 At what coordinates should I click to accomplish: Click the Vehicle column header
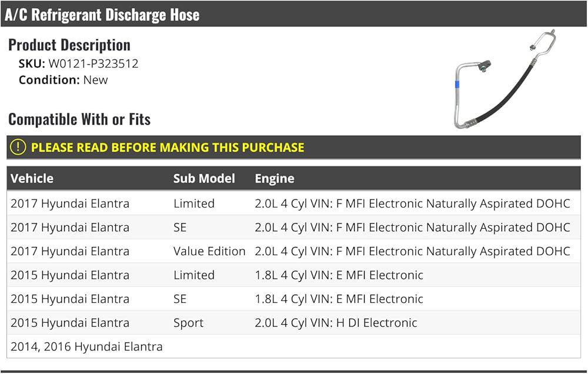(32, 178)
